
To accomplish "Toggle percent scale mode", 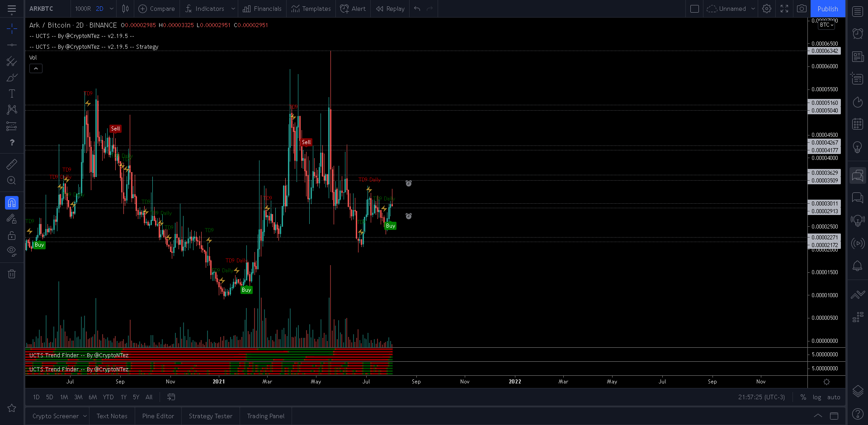I will (x=803, y=397).
